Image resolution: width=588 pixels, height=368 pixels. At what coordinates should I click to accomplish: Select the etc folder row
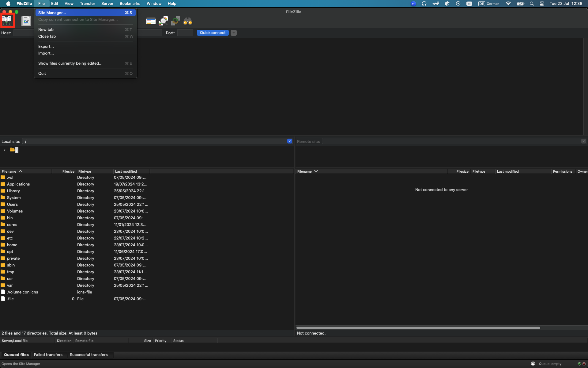[147, 238]
